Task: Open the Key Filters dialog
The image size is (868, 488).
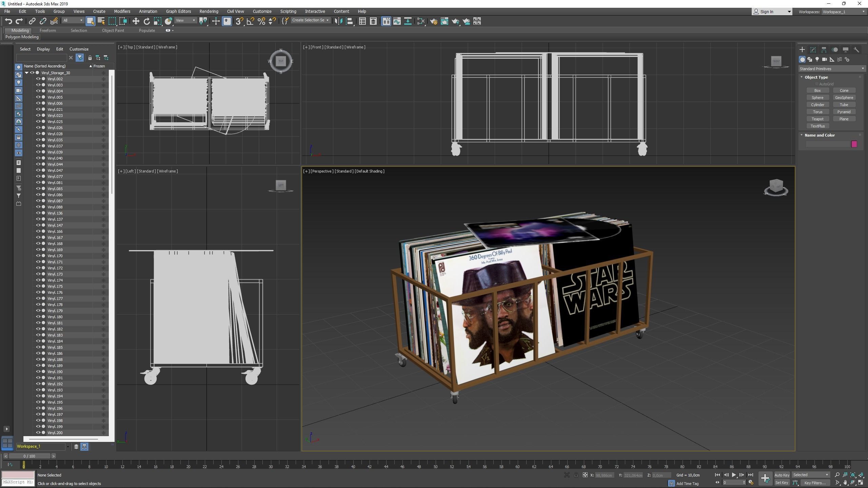Action: point(815,483)
